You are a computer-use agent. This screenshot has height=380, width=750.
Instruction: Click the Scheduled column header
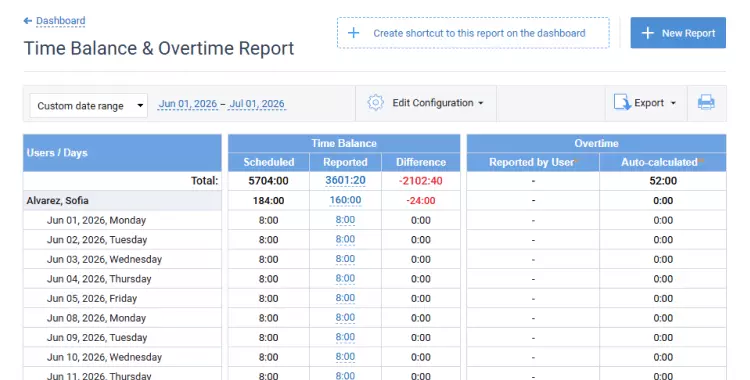(269, 162)
